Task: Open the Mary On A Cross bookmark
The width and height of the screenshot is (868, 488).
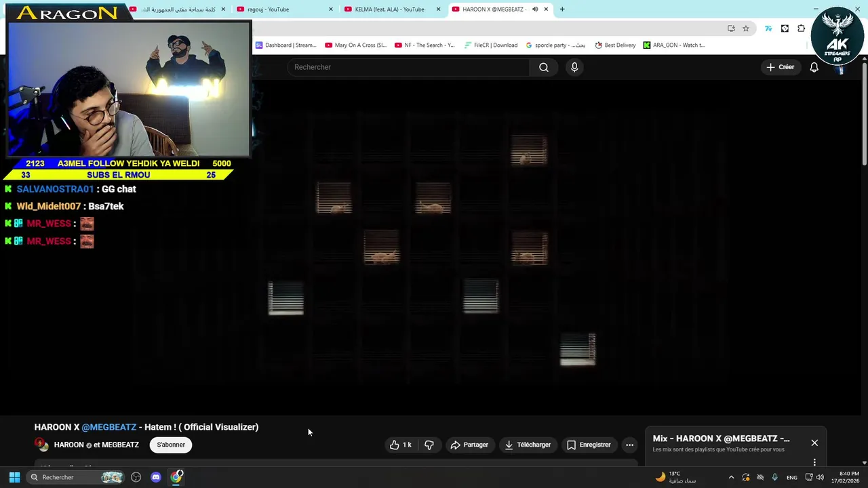Action: [x=355, y=45]
